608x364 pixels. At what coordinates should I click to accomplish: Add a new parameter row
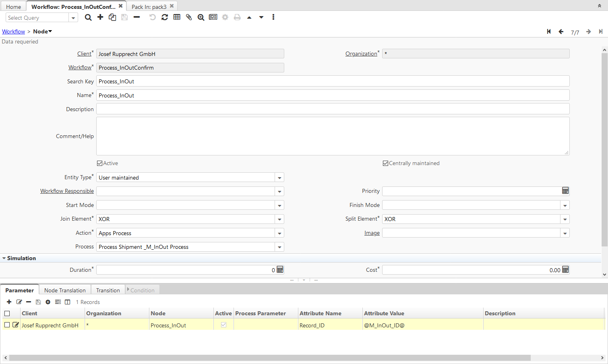9,302
